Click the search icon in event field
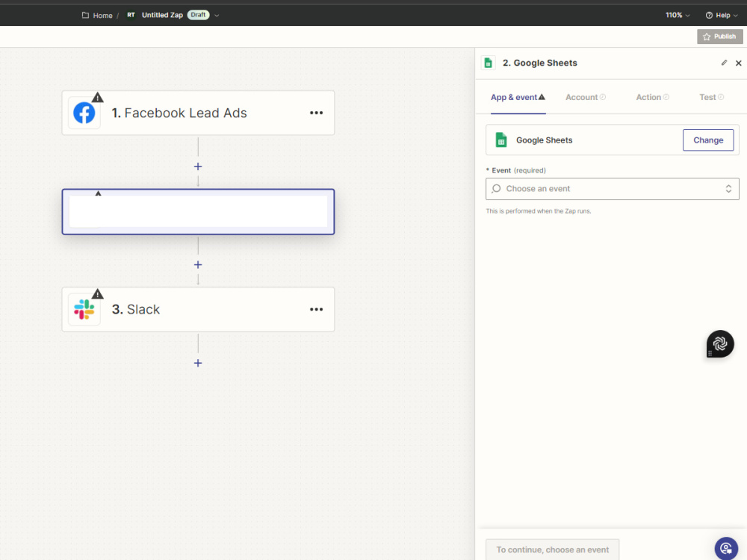747x560 pixels. point(496,189)
